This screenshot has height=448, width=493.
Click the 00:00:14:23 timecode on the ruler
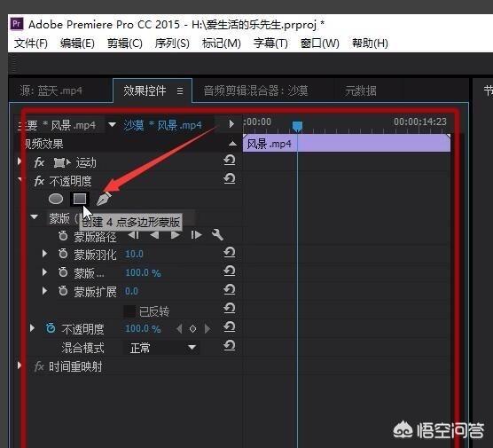[x=420, y=122]
